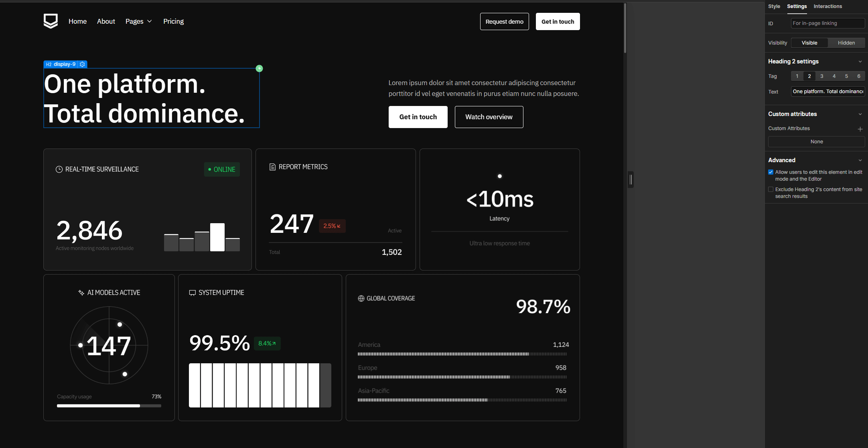Screen dimensions: 868x448
Task: Click the Capacity usage progress bar
Action: tap(109, 406)
